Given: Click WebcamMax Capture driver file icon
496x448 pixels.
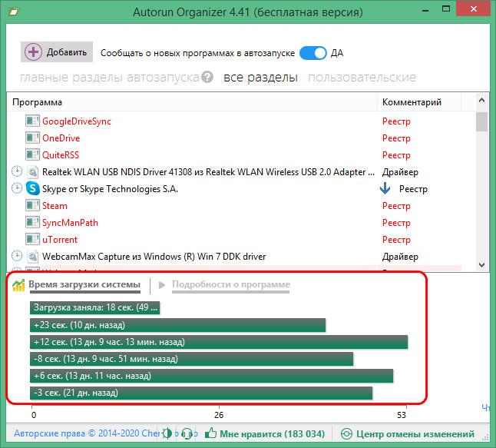Looking at the screenshot, I should 32,256.
